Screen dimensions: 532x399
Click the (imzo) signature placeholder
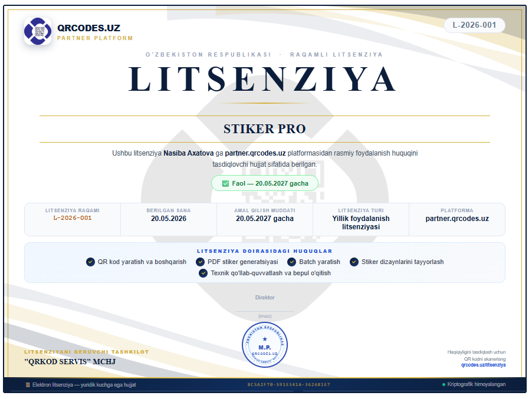coord(265,316)
